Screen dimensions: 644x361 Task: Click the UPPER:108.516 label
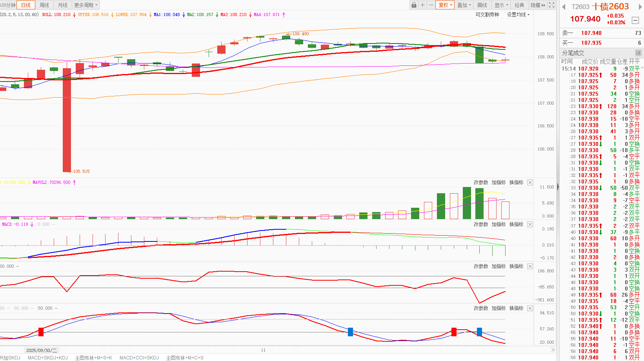coord(93,15)
